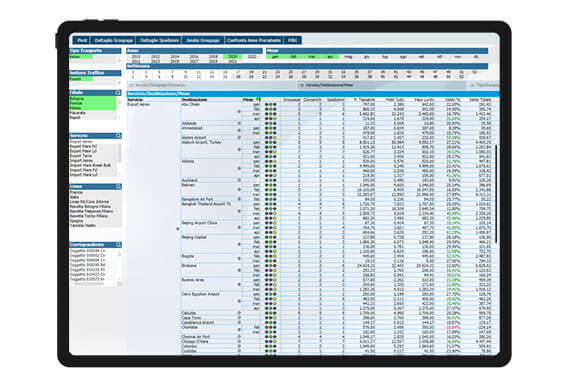Collapse the Export Aereo servizio group
570x390 pixels.
[178, 229]
